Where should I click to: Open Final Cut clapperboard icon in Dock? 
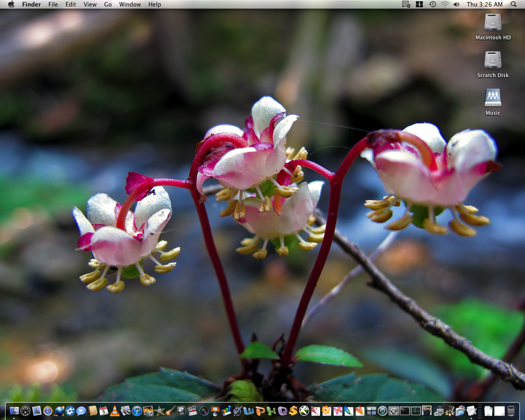click(x=192, y=411)
